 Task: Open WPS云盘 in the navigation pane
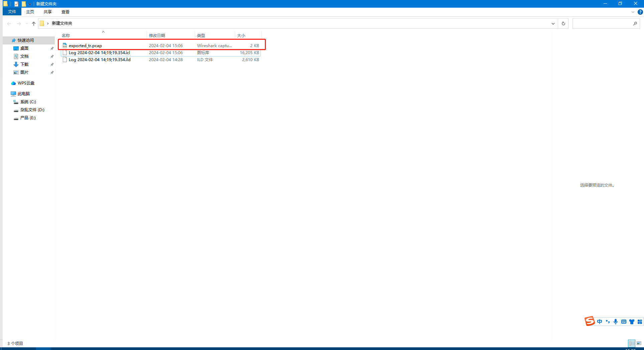pyautogui.click(x=26, y=83)
